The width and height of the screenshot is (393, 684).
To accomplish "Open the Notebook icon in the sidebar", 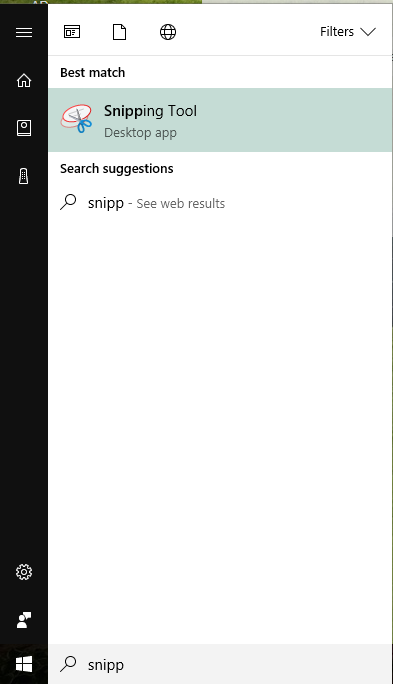I will pyautogui.click(x=24, y=128).
